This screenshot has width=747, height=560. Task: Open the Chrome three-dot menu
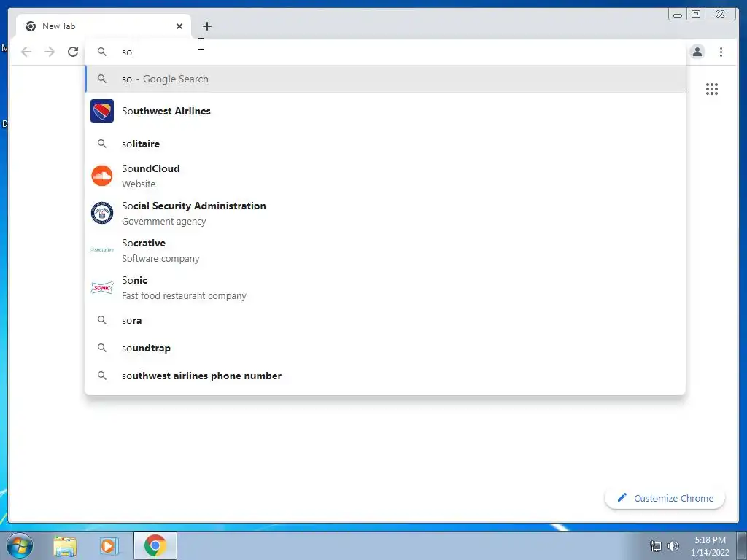[x=721, y=52]
